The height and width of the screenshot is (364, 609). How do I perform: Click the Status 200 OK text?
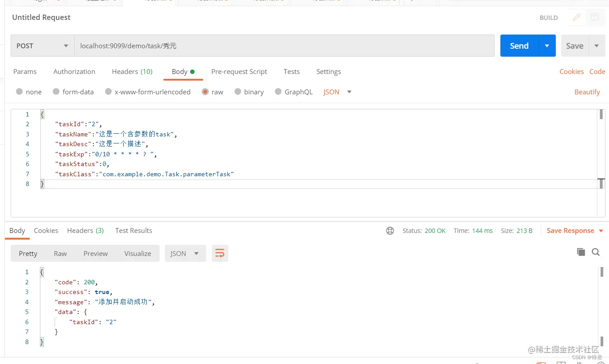click(424, 231)
